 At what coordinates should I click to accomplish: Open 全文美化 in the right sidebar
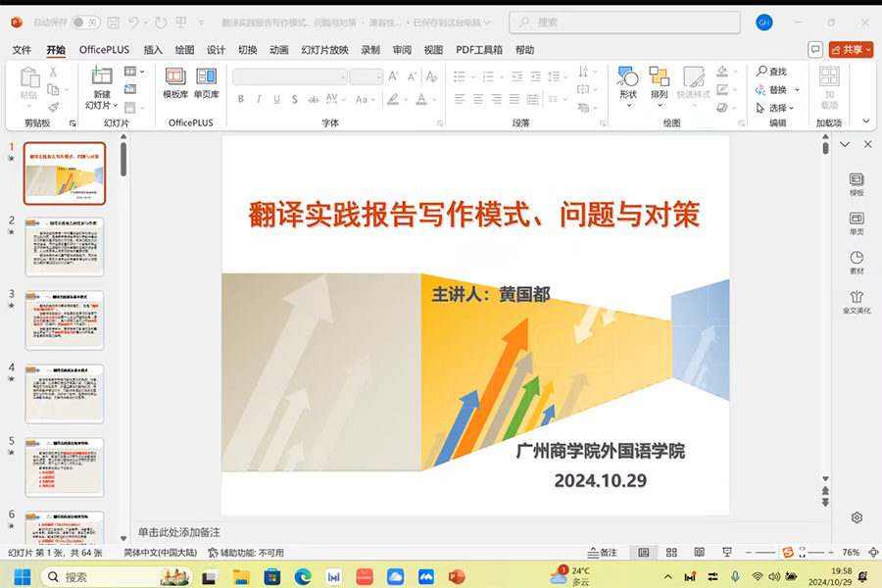(856, 302)
